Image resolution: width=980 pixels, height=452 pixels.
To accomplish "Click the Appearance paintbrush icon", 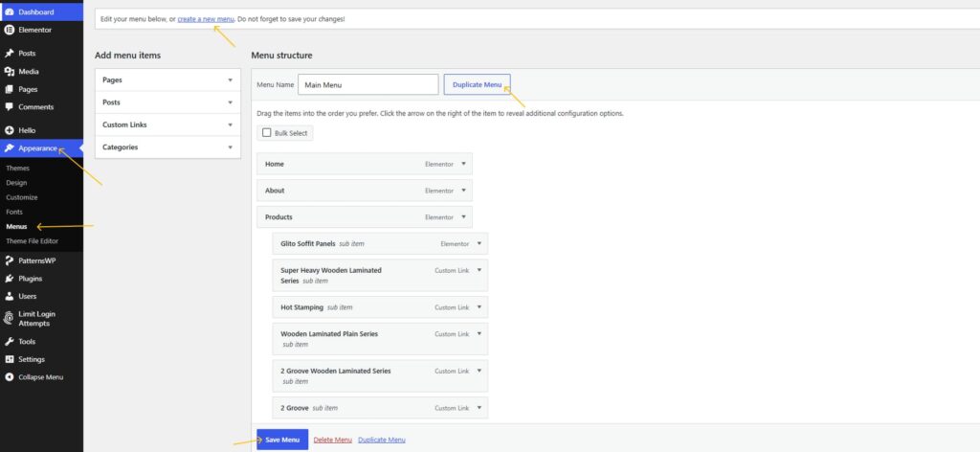I will [10, 148].
